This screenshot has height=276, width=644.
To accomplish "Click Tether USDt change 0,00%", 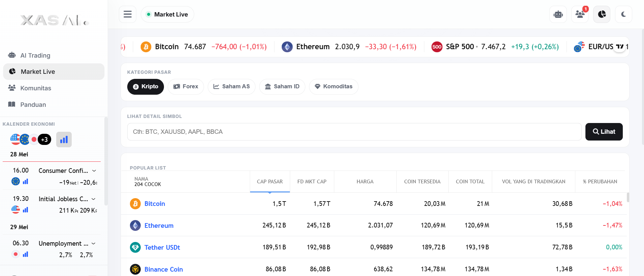I will [614, 247].
